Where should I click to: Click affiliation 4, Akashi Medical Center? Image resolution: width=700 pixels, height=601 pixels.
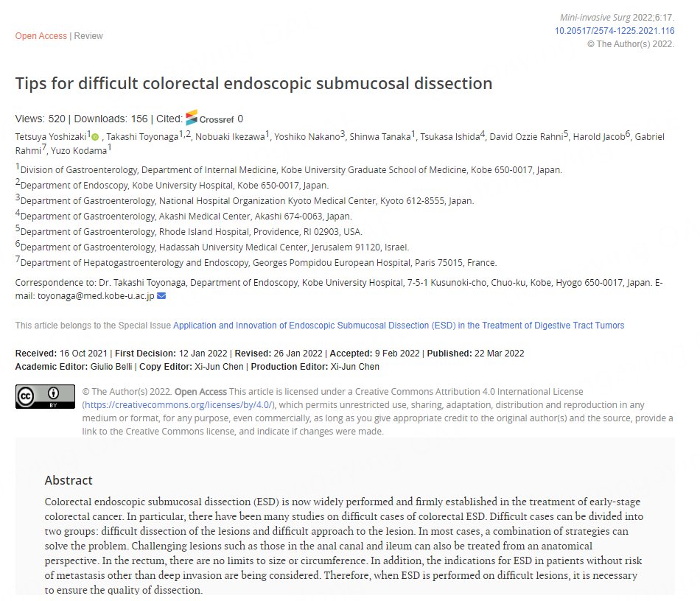point(183,216)
